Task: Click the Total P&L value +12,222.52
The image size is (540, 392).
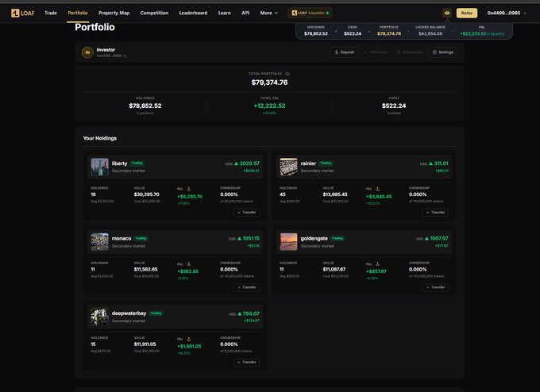Action: (269, 106)
